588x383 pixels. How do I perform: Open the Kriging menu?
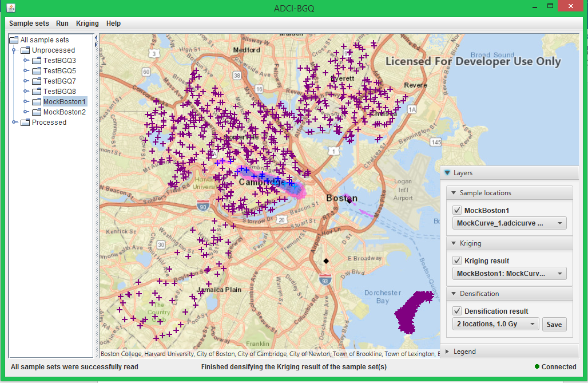[88, 23]
